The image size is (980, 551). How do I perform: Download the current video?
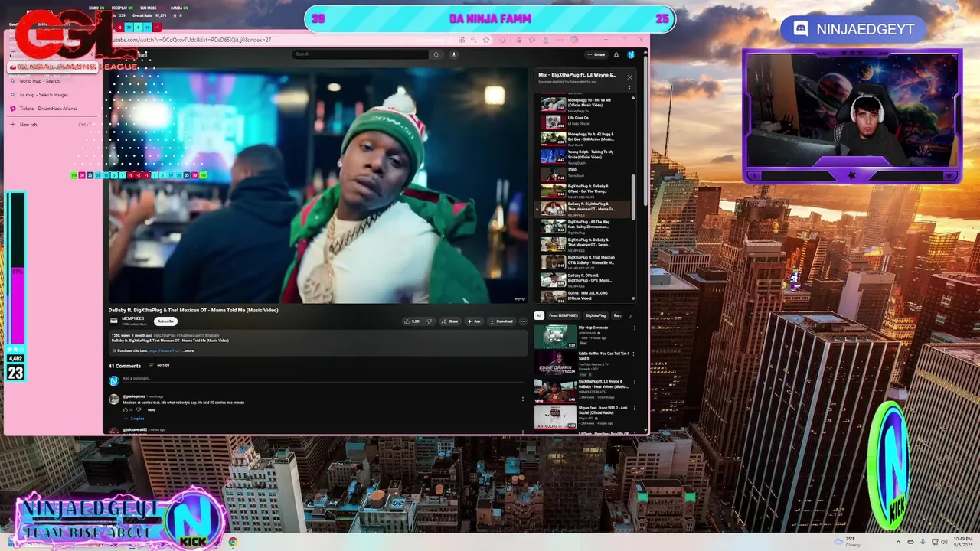click(501, 321)
